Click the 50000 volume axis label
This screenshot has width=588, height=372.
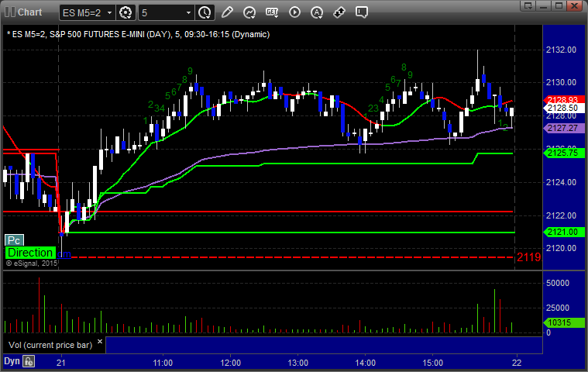(x=558, y=283)
